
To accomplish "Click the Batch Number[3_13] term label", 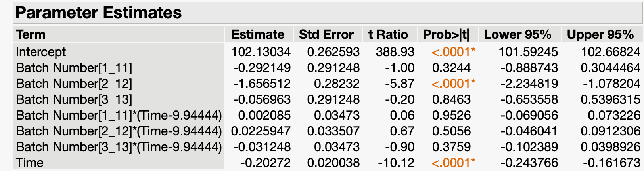I will 74,99.
